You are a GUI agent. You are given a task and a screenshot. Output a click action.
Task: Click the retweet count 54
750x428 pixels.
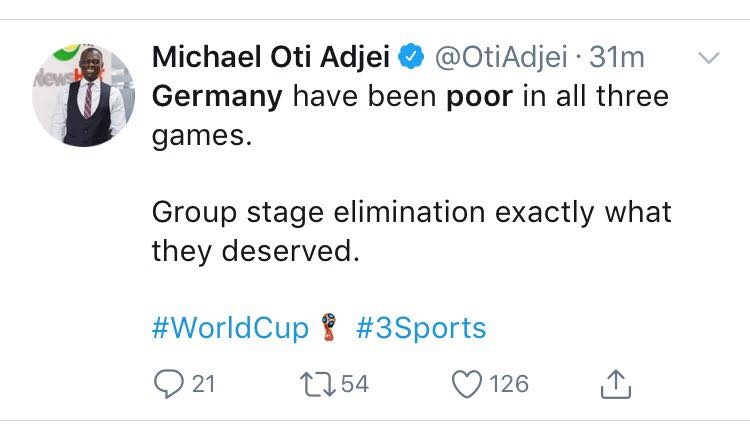coord(355,384)
